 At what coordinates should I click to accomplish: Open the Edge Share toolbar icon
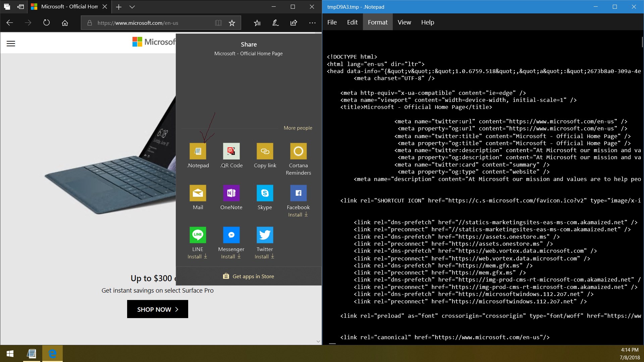294,23
